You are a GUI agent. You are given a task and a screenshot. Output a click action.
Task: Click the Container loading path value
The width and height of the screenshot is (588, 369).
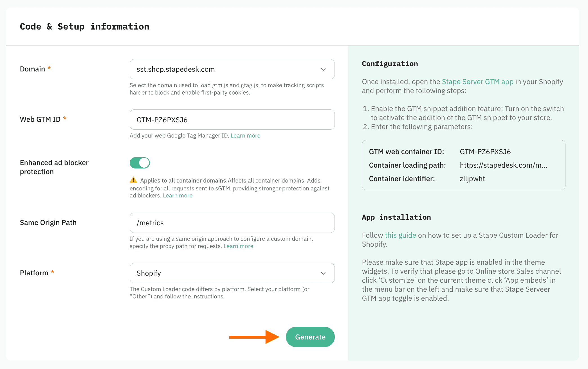(x=504, y=165)
